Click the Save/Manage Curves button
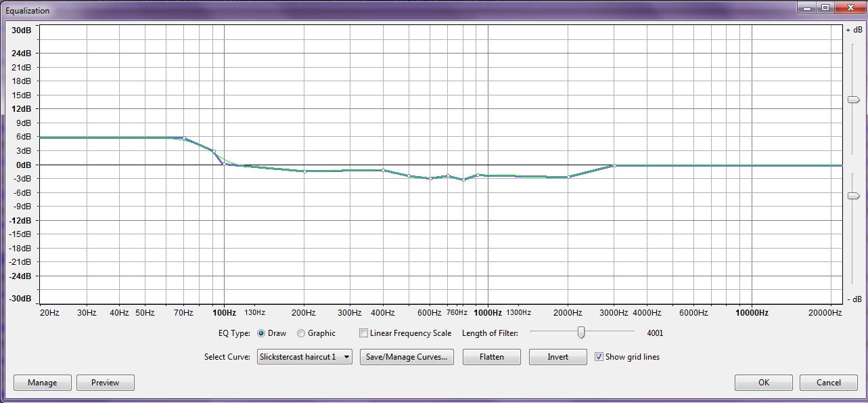This screenshot has height=403, width=868. 407,357
